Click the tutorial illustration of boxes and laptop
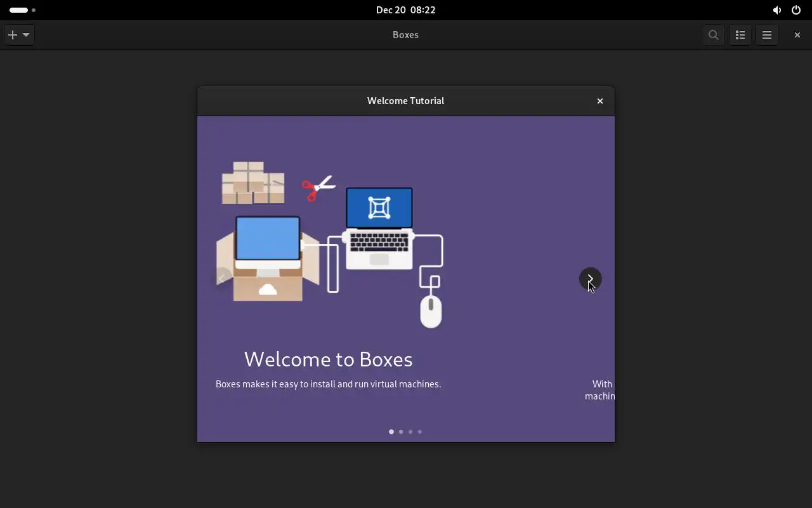The image size is (812, 508). [x=329, y=245]
